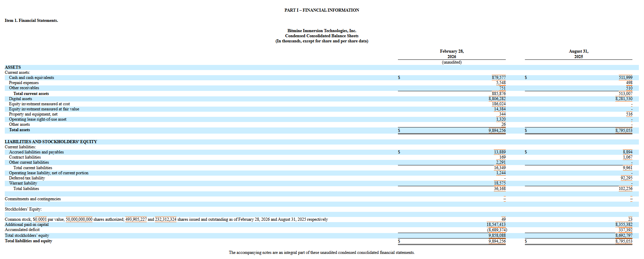Click the cash and cash equivalents value 879,577
The width and height of the screenshot is (644, 259).
pyautogui.click(x=499, y=78)
